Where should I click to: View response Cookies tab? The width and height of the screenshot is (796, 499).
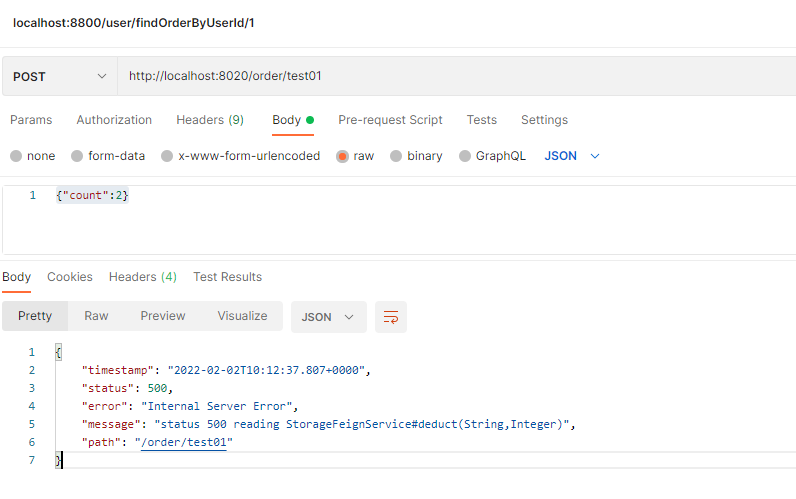70,277
